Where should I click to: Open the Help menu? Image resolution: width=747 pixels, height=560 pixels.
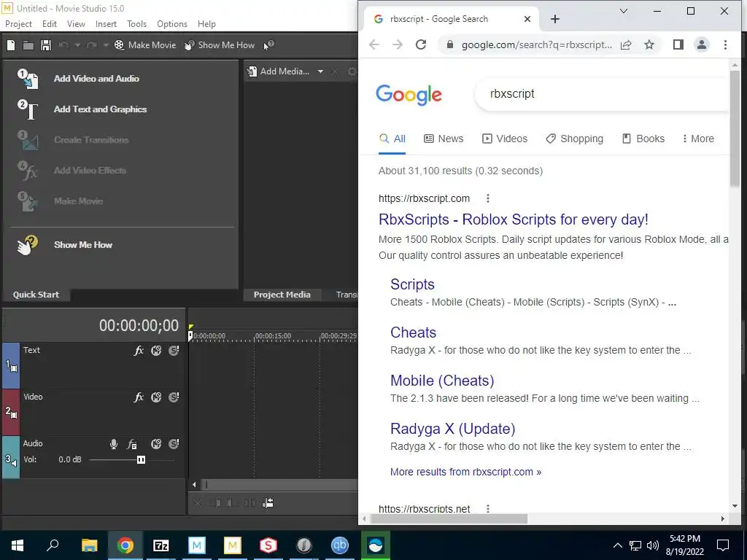[x=206, y=24]
